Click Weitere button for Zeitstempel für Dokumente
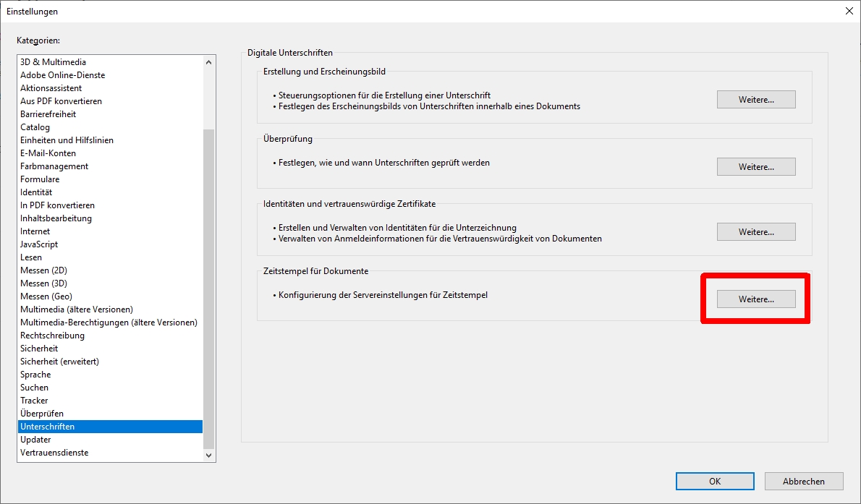The width and height of the screenshot is (861, 504). [x=756, y=299]
